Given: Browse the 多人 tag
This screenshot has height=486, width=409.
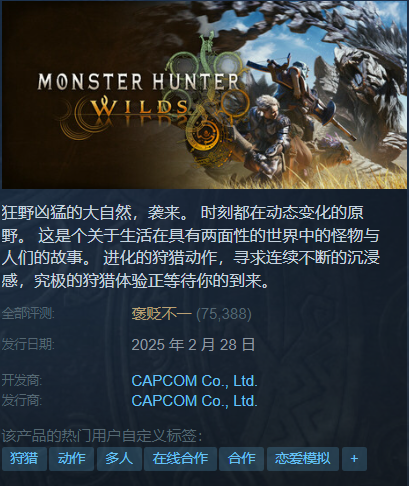Looking at the screenshot, I should pos(119,459).
